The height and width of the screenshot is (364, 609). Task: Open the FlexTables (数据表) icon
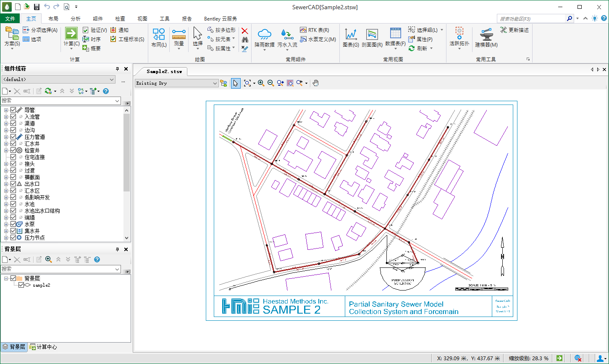395,34
